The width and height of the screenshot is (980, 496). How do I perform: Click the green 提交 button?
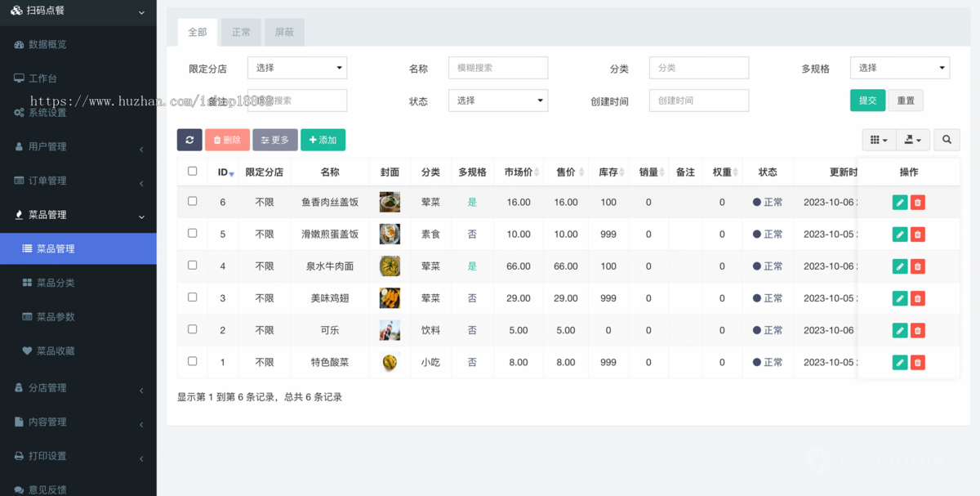(867, 101)
